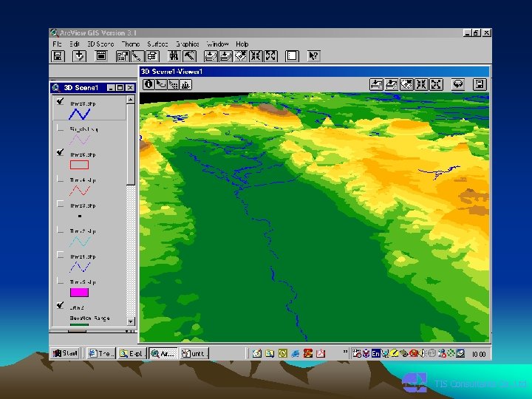Click the binoculars Find icon

(x=174, y=56)
